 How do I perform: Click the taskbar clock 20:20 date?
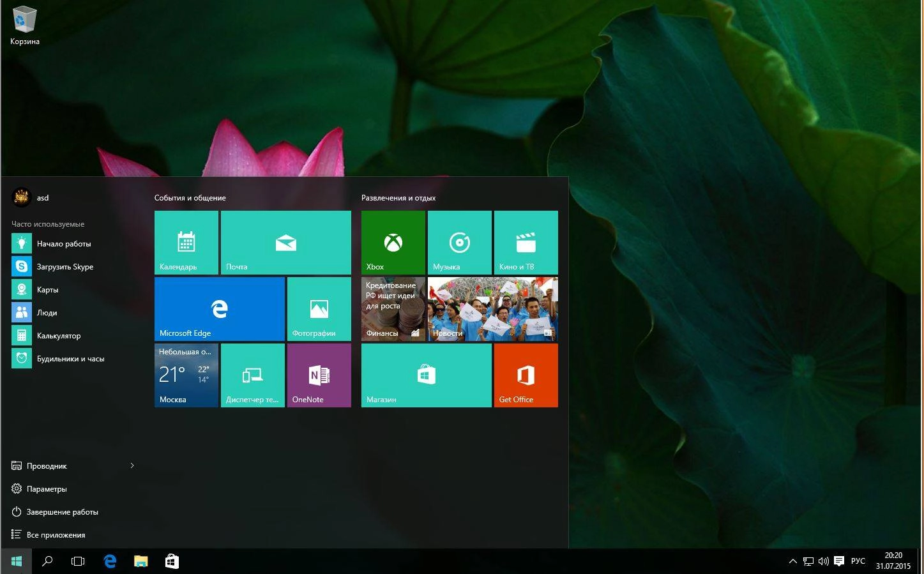pos(893,561)
